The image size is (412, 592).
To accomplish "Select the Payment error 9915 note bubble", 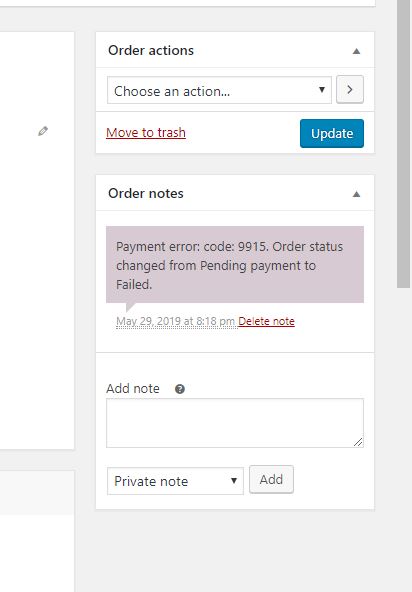I will 235,265.
